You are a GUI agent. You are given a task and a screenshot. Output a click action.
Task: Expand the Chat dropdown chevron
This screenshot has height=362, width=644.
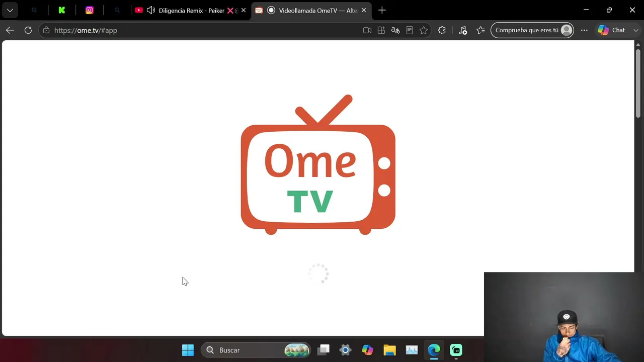[x=636, y=30]
